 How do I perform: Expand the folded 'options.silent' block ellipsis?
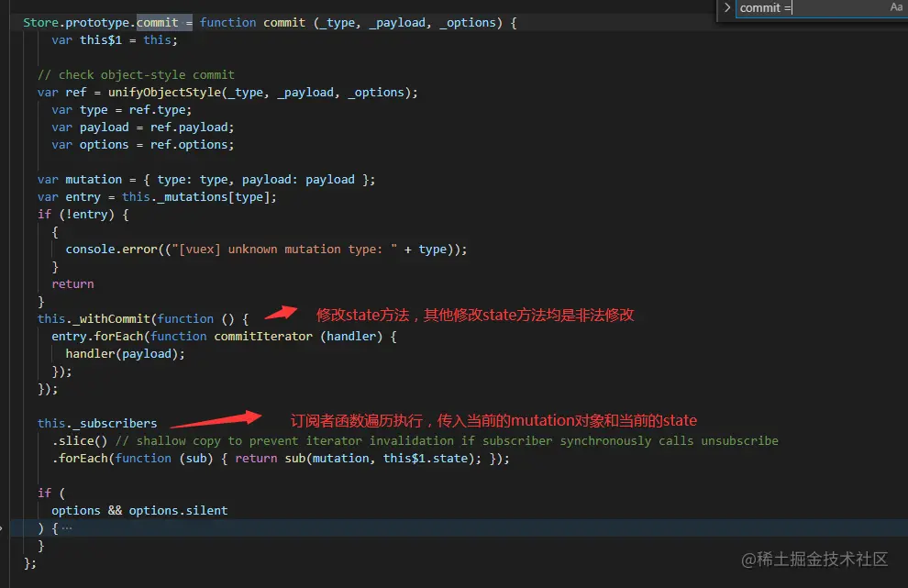click(67, 527)
